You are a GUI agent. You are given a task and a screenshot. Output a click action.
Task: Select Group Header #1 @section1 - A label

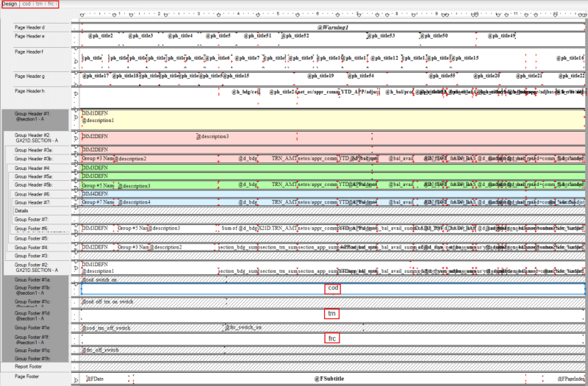pyautogui.click(x=32, y=116)
